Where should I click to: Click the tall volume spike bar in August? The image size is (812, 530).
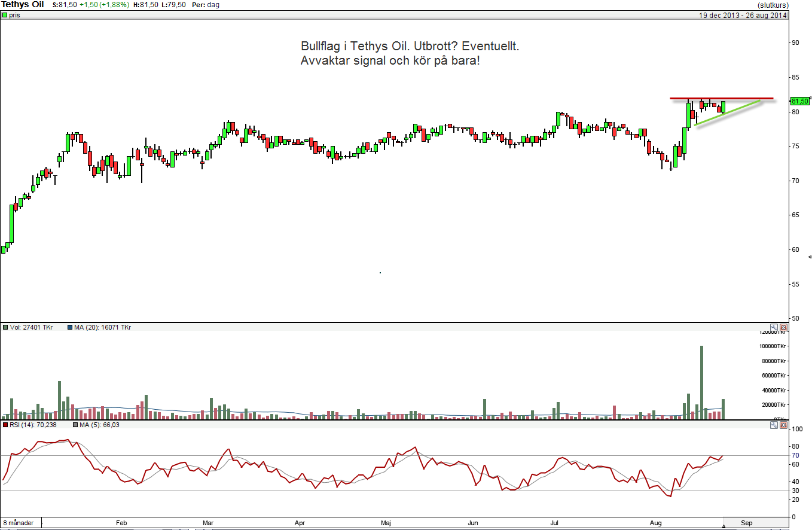(701, 382)
